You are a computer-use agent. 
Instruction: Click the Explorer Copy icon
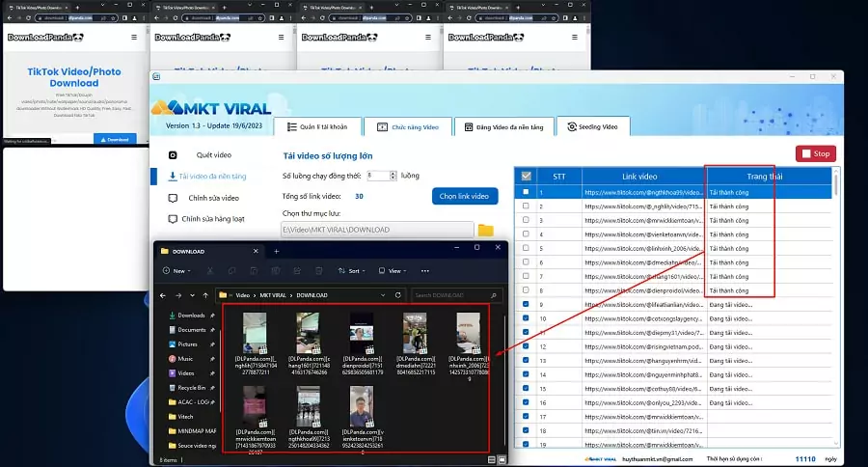tap(231, 271)
